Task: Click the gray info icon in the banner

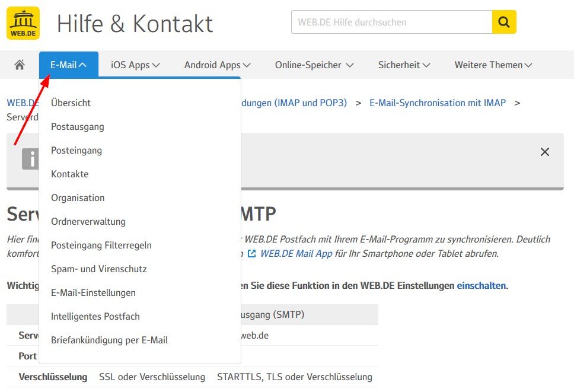Action: click(x=30, y=159)
